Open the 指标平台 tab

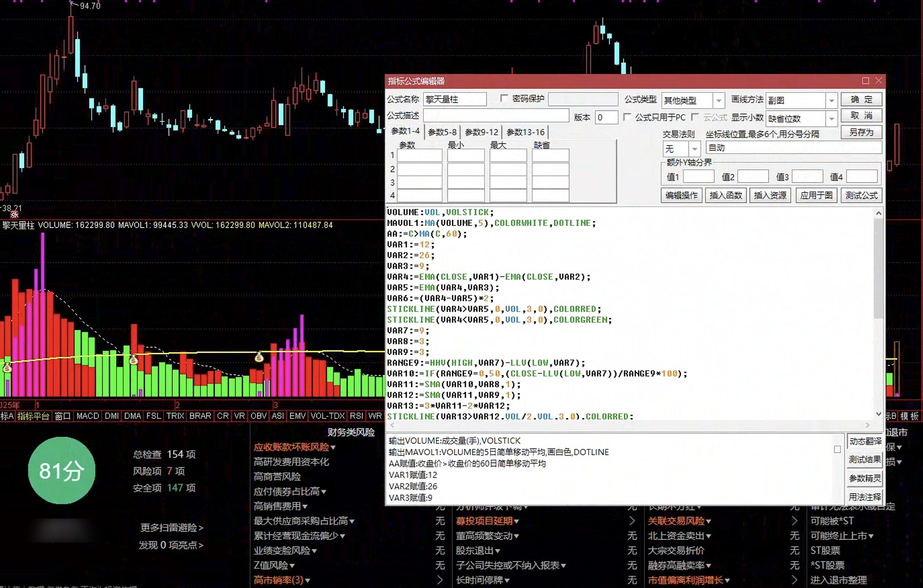tap(33, 416)
